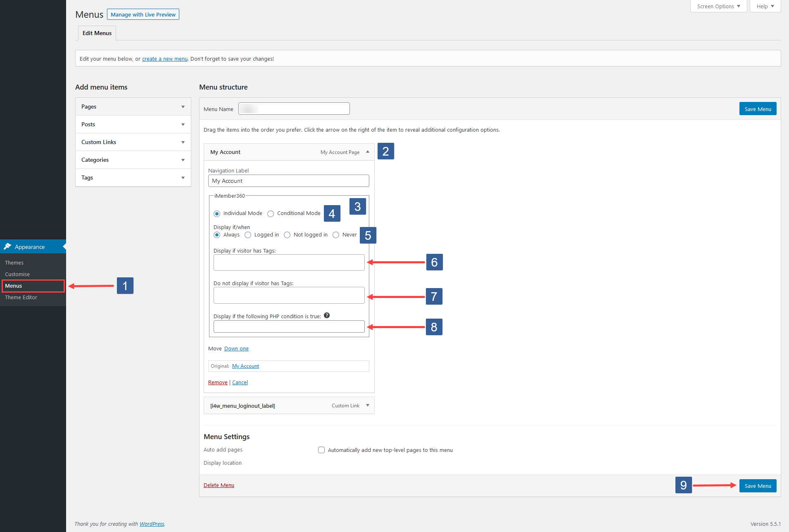Open the Help dropdown
This screenshot has height=532, width=789.
764,6
